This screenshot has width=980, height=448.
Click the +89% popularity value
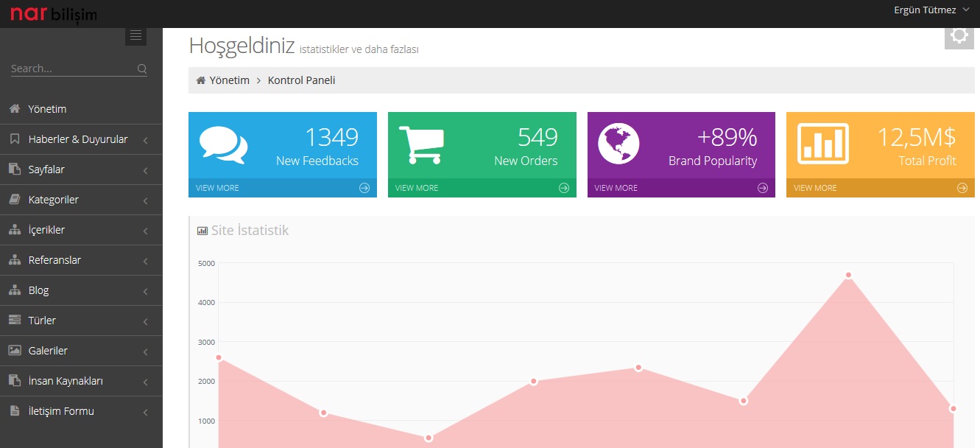point(727,137)
